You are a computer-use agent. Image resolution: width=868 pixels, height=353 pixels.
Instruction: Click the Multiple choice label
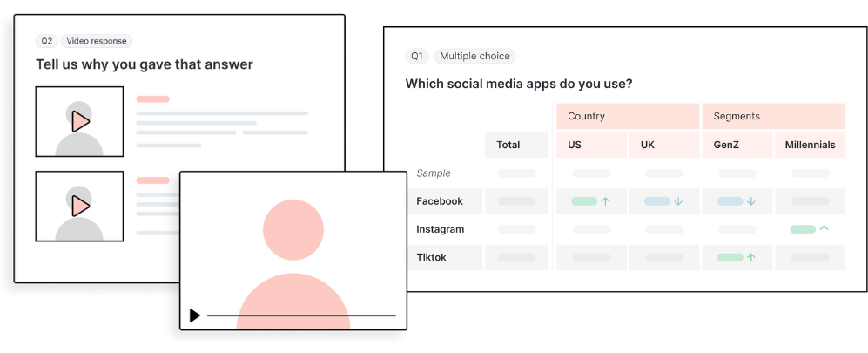pyautogui.click(x=474, y=57)
